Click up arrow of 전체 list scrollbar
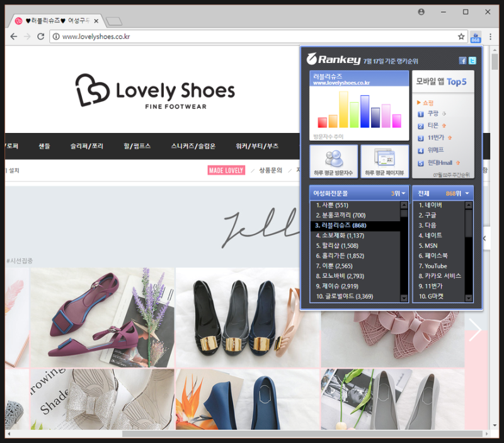Screen dimensions: 504x443 (x=469, y=205)
